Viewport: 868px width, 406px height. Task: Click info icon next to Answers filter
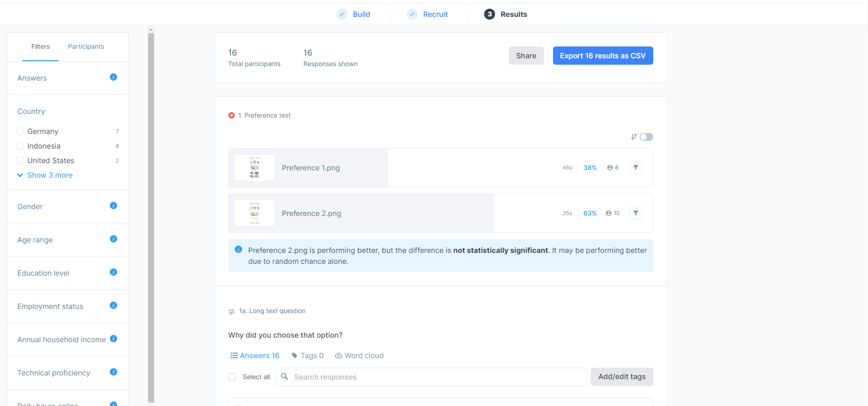click(x=114, y=77)
